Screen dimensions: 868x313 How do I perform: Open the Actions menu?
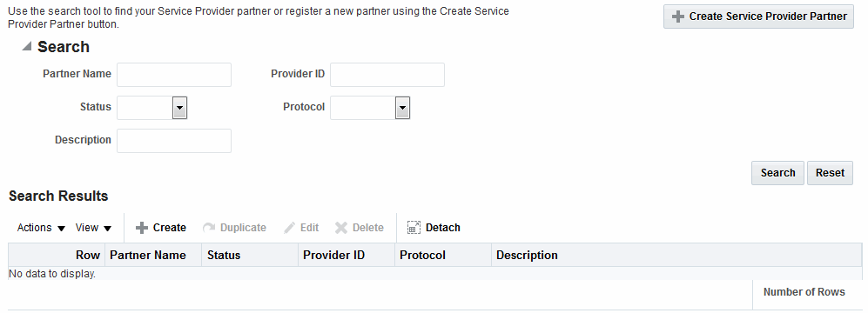(42, 228)
